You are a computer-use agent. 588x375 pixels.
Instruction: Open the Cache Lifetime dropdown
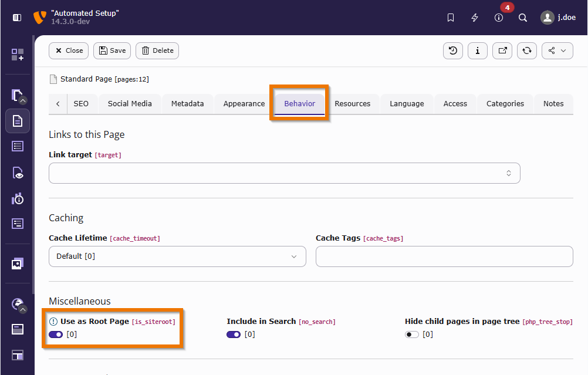[x=177, y=256]
